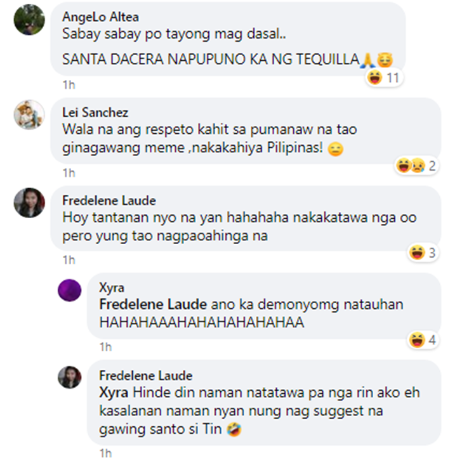476x463 pixels.
Task: Open the reactions on Lei Sanchez's comment
Action: pos(416,166)
